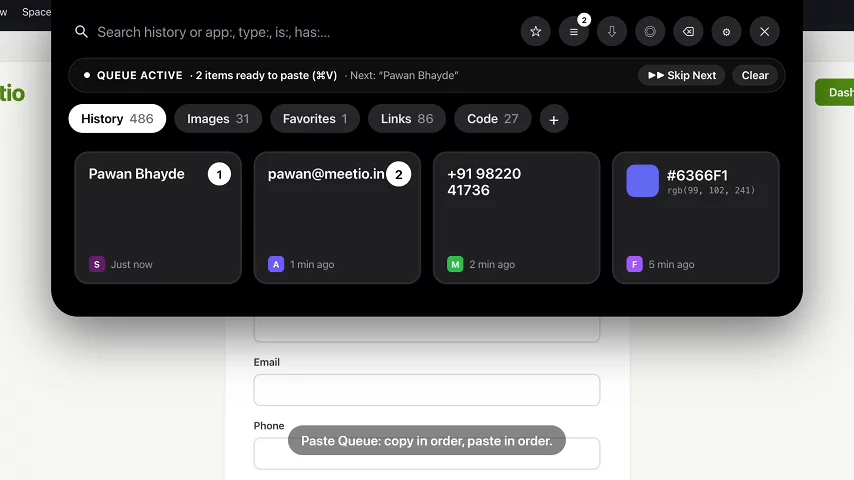Viewport: 854px width, 480px height.
Task: Open the Code tab
Action: [492, 118]
